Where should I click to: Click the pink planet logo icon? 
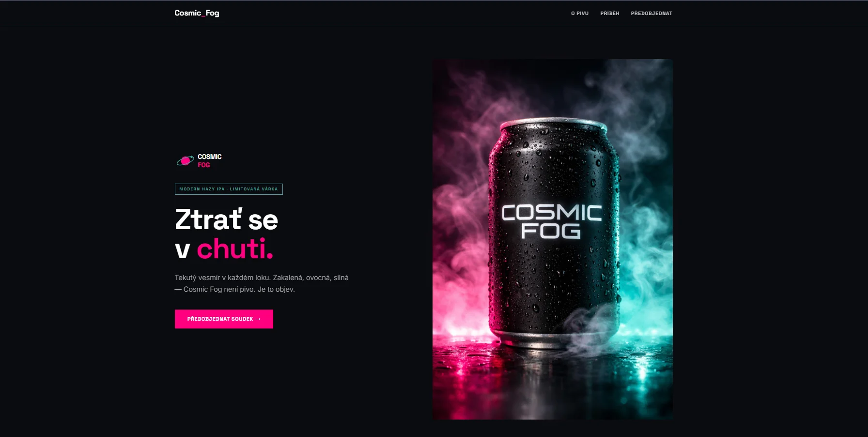pos(185,161)
